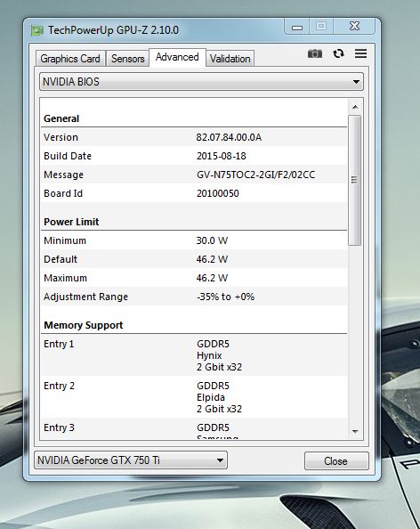This screenshot has height=529, width=420.
Task: Click the General section header
Action: point(61,118)
